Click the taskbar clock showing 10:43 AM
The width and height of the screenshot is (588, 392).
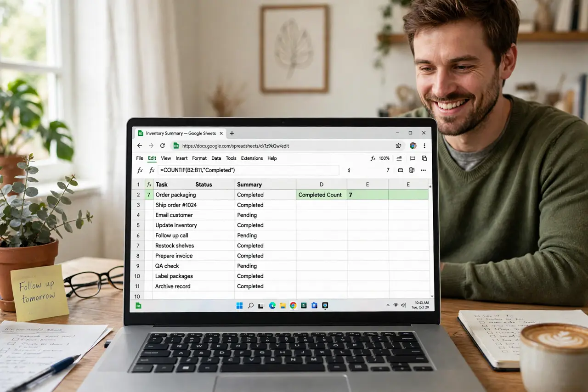(421, 305)
